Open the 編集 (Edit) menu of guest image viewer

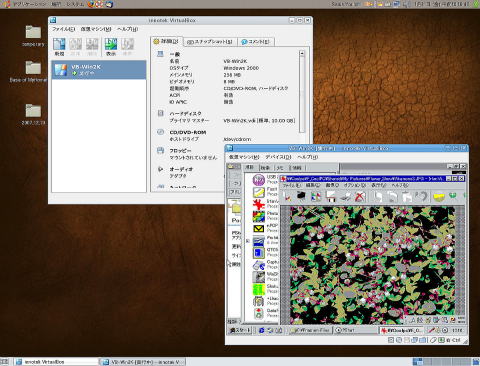tap(313, 185)
